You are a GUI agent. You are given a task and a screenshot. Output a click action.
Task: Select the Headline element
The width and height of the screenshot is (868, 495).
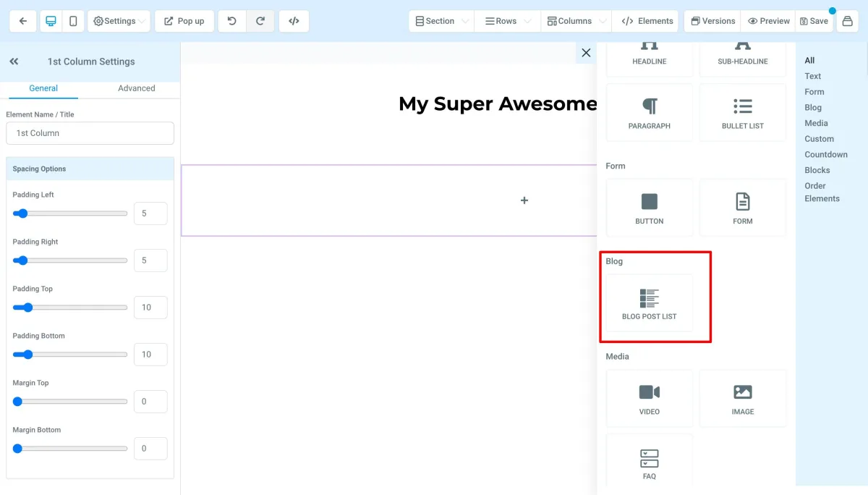coord(650,58)
